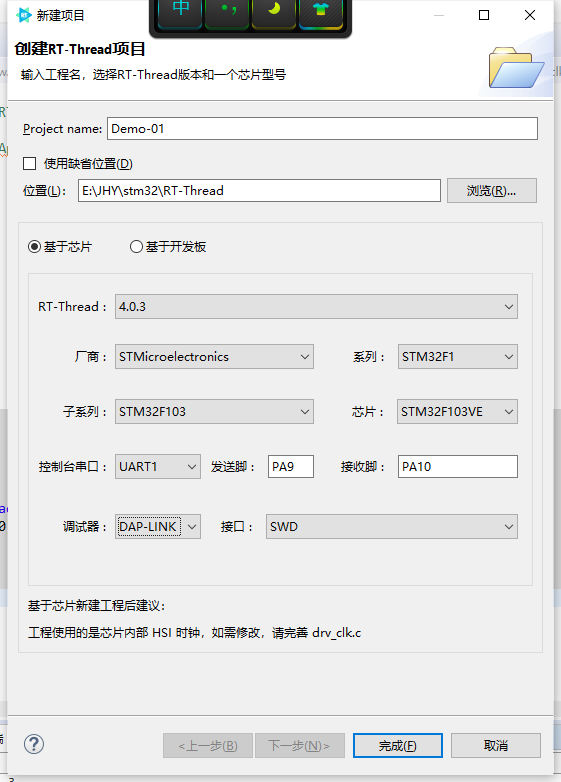Toggle the punctuation mode icon in IME bar
The image size is (561, 782).
coord(227,12)
